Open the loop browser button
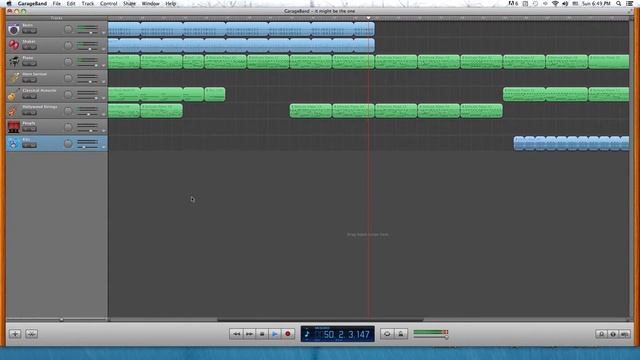Image resolution: width=640 pixels, height=360 pixels. (x=601, y=334)
